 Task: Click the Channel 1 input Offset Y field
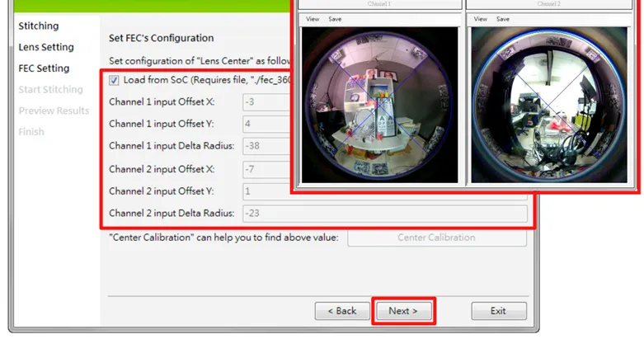coord(267,125)
